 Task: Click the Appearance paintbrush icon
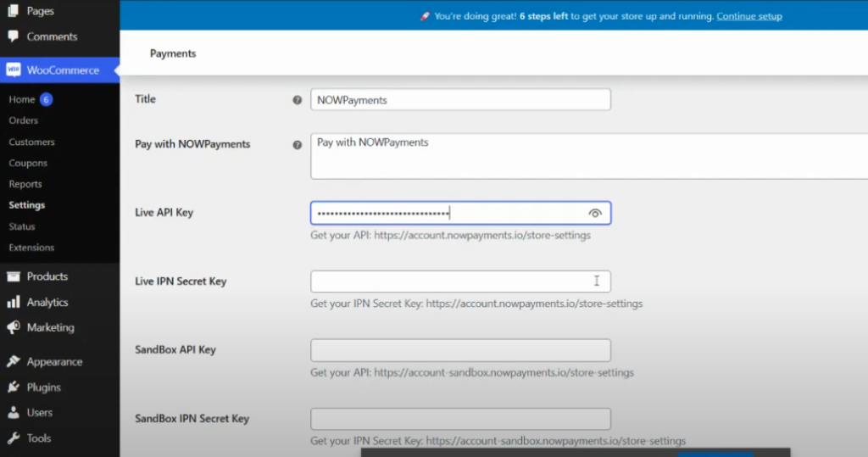[x=14, y=362]
